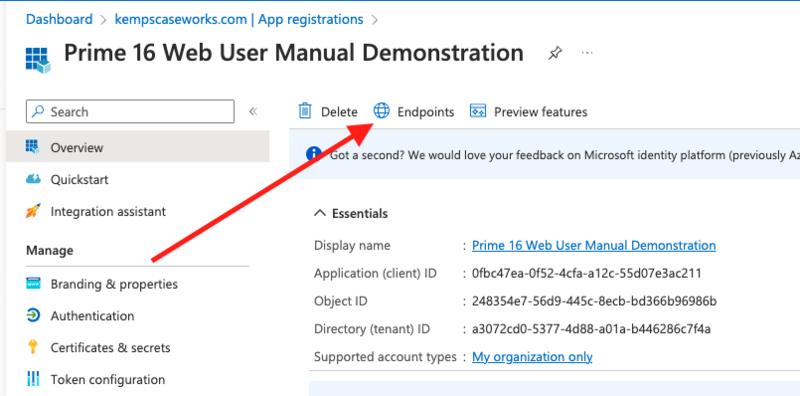800x396 pixels.
Task: Open the Display name link
Action: 594,245
